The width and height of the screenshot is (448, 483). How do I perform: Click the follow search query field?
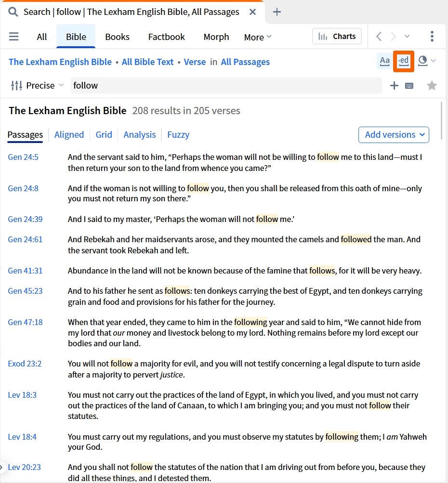coord(226,85)
